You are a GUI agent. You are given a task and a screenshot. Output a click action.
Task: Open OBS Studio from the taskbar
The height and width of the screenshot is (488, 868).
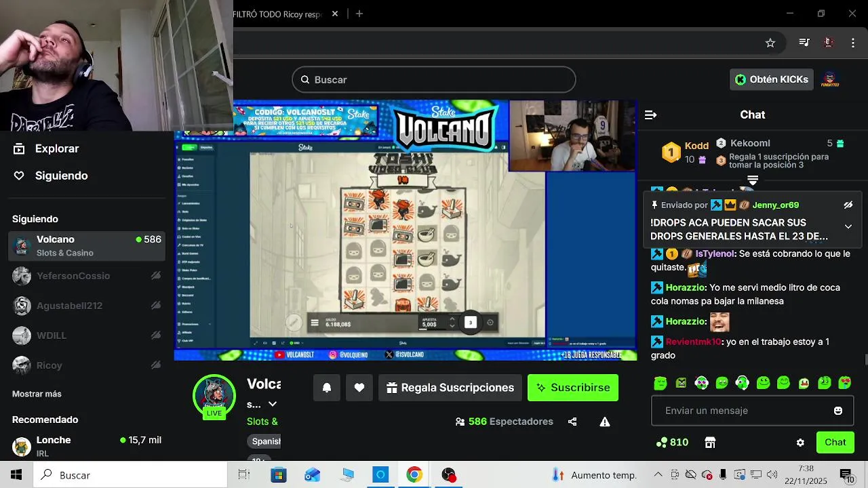point(448,475)
